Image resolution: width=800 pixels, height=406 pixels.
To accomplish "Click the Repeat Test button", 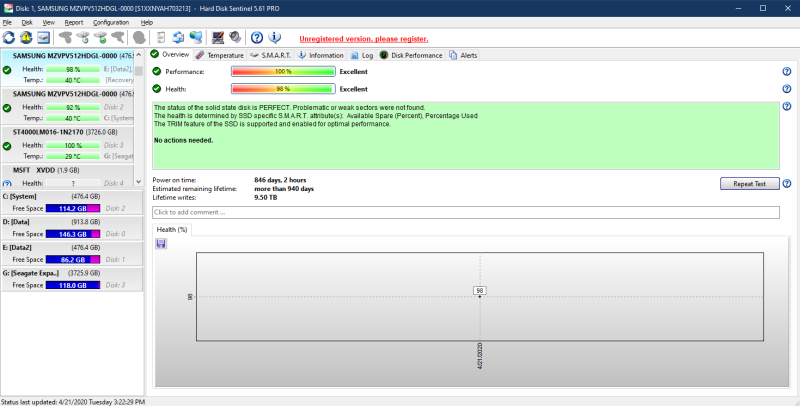I will pyautogui.click(x=749, y=184).
